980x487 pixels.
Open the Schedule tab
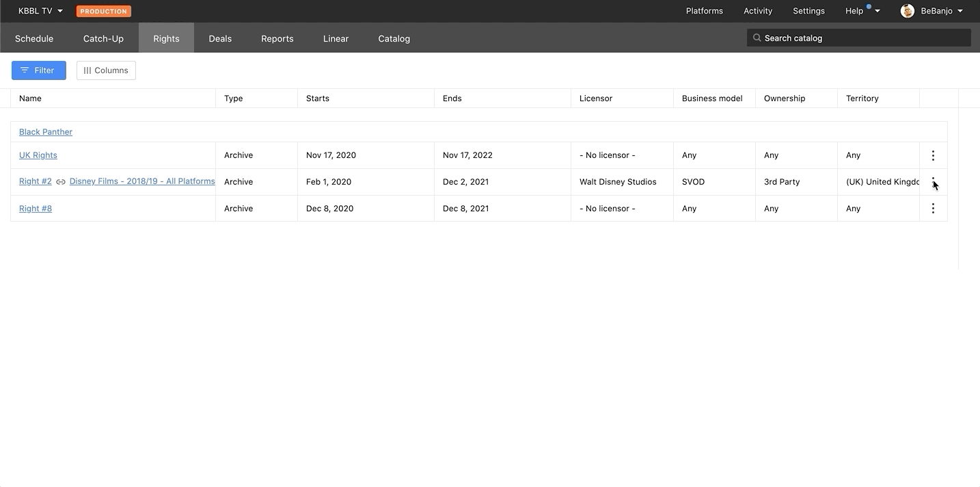coord(34,38)
